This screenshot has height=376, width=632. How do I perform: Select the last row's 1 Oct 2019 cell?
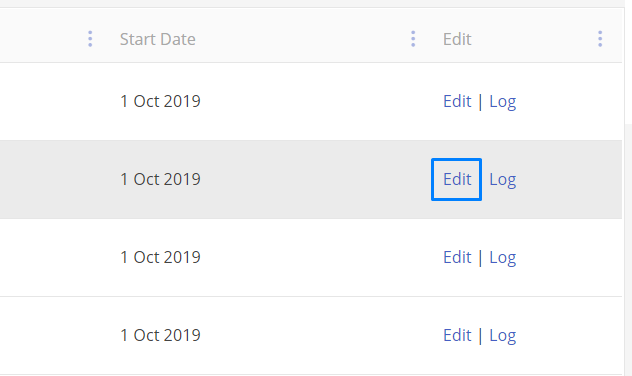point(160,335)
